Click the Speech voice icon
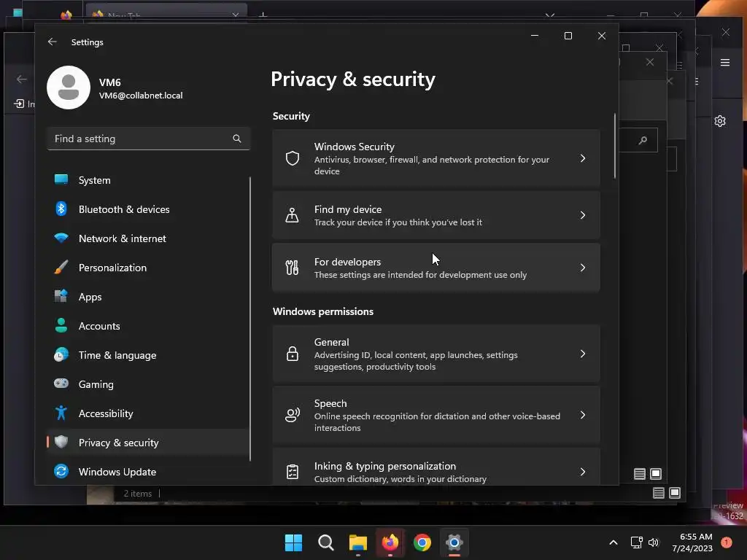Viewport: 747px width, 560px height. [292, 415]
